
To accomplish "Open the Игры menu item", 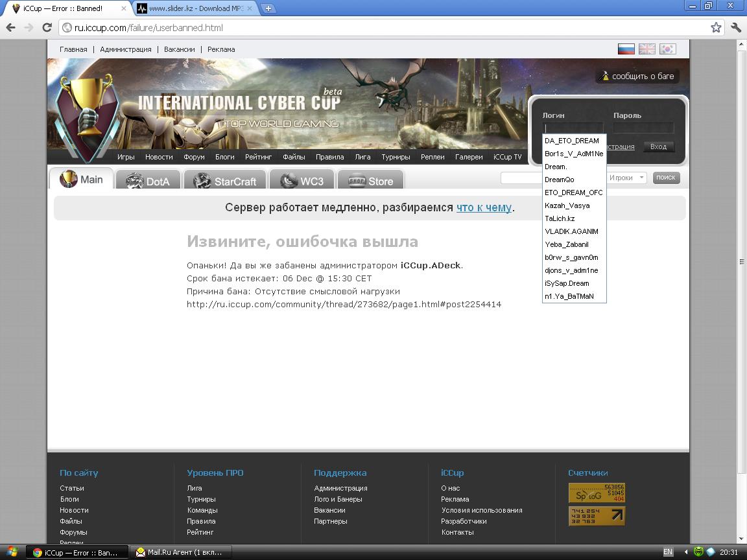I will coord(126,157).
